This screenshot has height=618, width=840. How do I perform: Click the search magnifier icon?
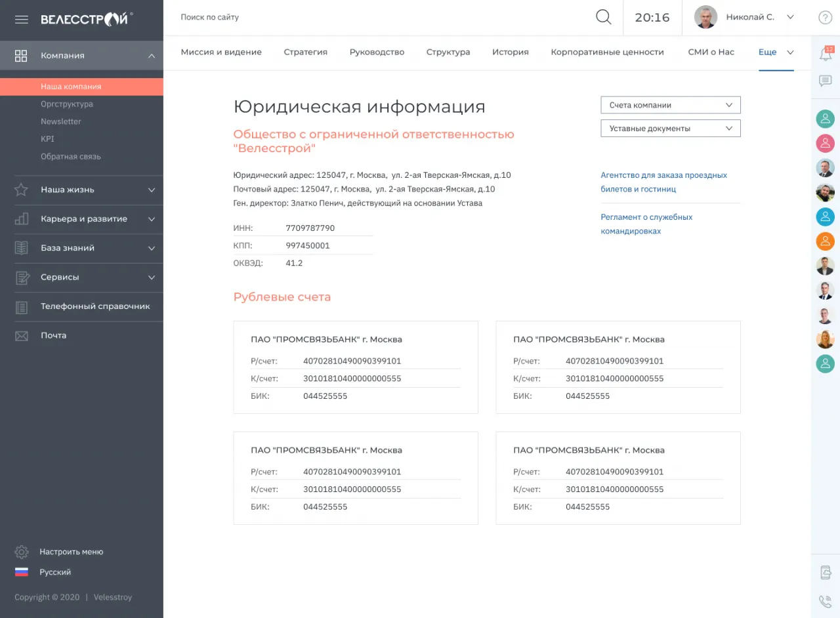pos(603,18)
